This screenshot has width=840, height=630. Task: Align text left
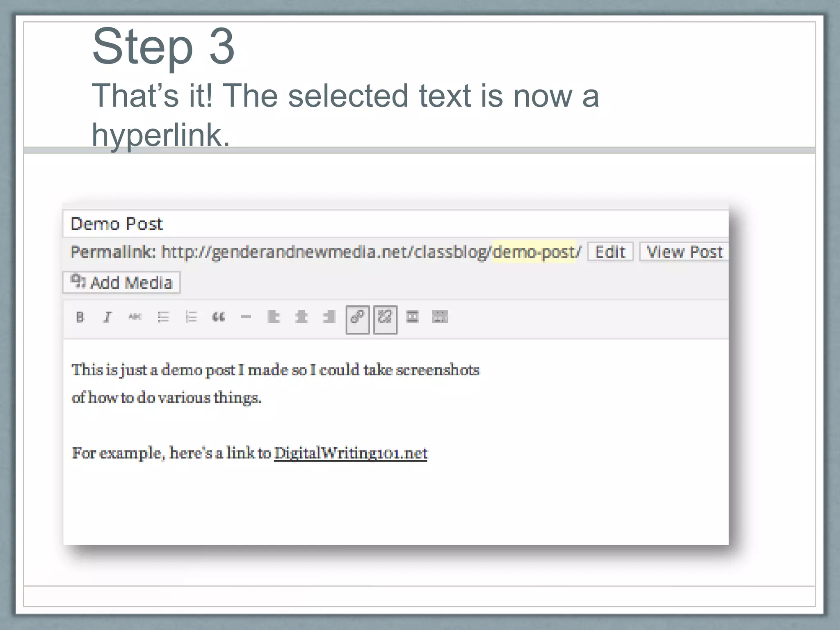274,317
